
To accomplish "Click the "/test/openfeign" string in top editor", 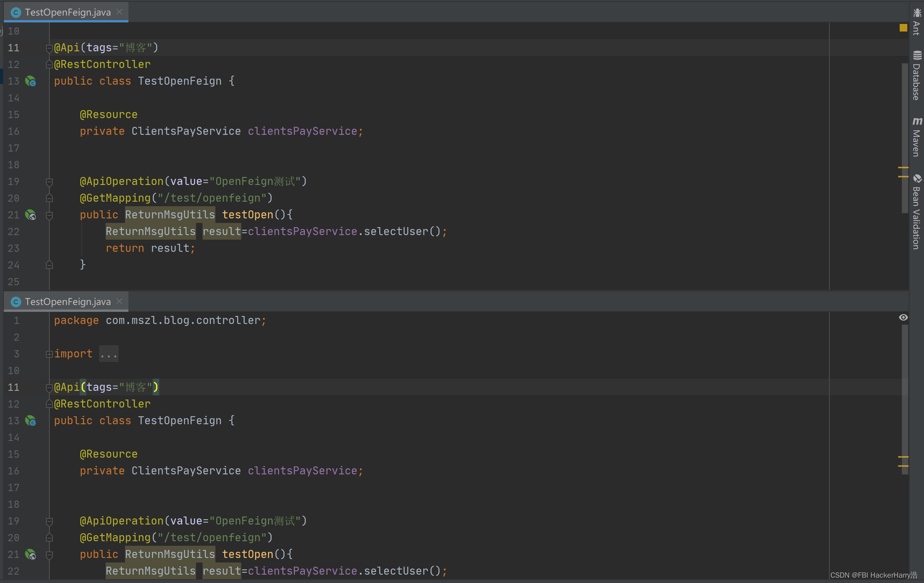I will point(212,198).
